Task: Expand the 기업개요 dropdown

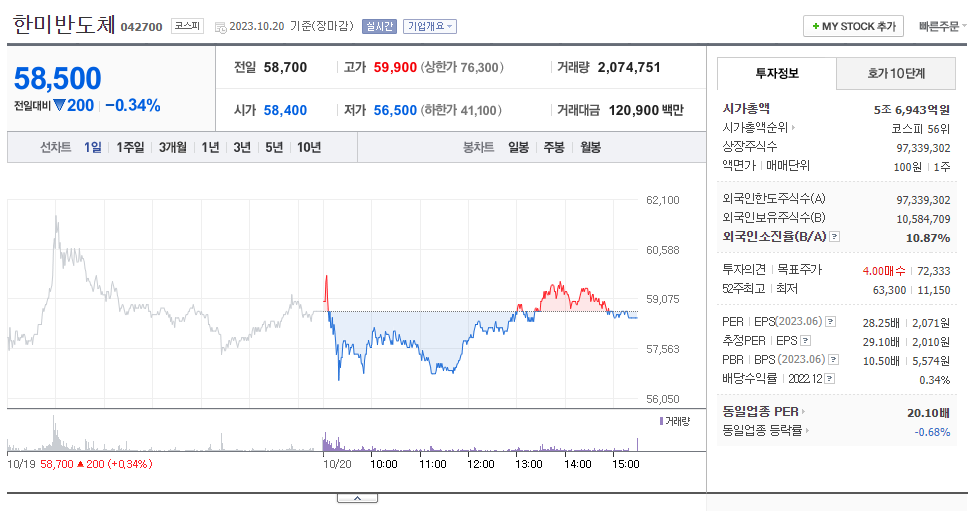Action: tap(430, 26)
